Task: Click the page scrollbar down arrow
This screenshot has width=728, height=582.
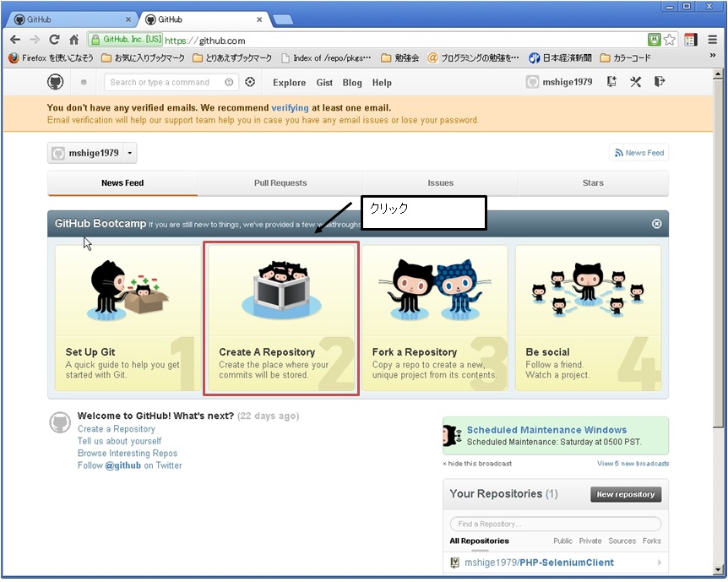Action: pos(718,569)
